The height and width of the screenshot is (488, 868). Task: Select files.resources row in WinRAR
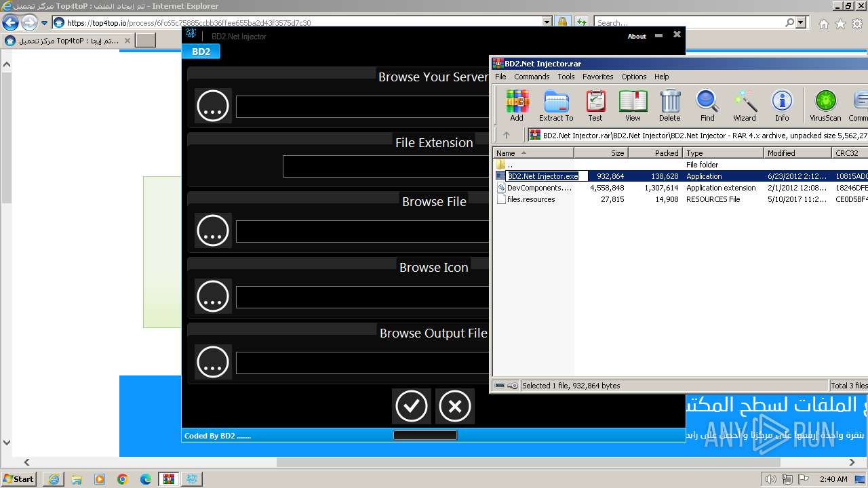[x=680, y=199]
